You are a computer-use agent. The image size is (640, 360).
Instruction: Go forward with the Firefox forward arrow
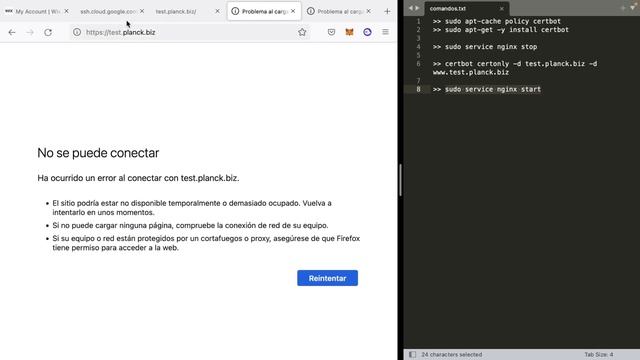pyautogui.click(x=30, y=32)
